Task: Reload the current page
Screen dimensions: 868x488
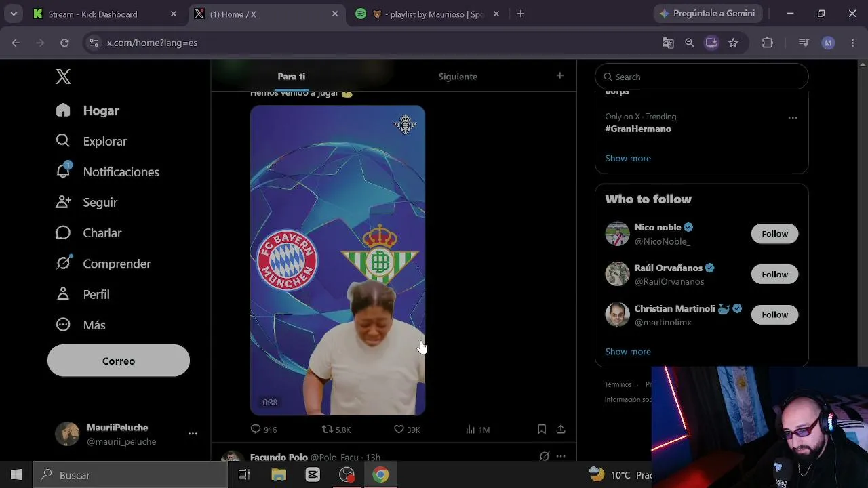Action: [64, 43]
